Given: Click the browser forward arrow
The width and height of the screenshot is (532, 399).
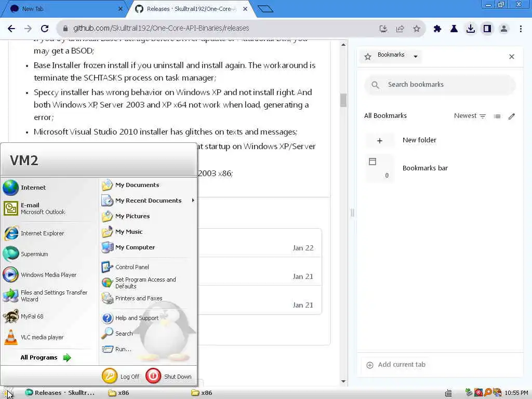Looking at the screenshot, I should 28,29.
